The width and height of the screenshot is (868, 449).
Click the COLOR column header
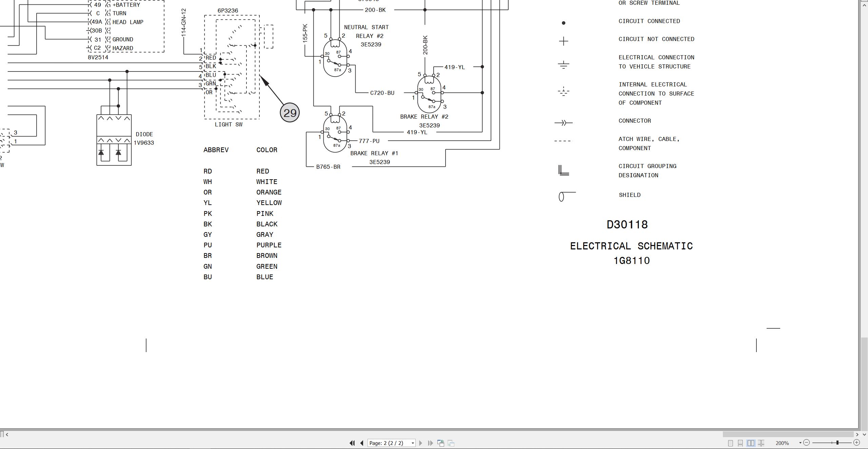267,150
